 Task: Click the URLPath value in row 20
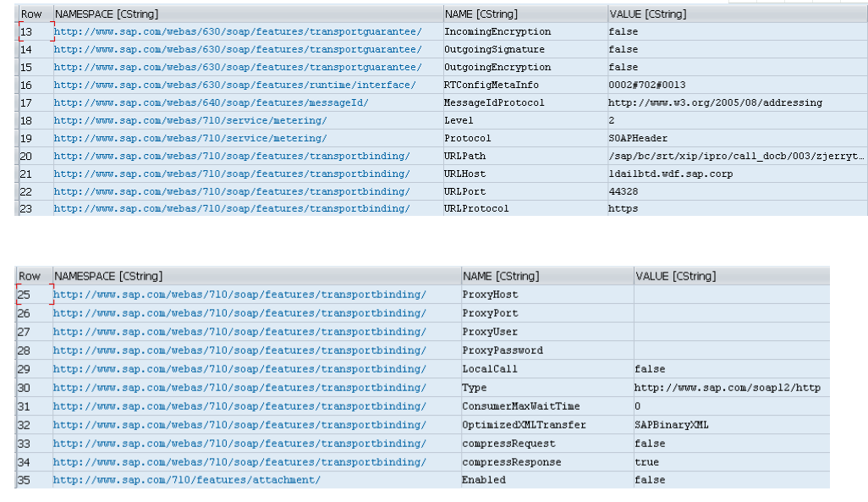coord(735,157)
